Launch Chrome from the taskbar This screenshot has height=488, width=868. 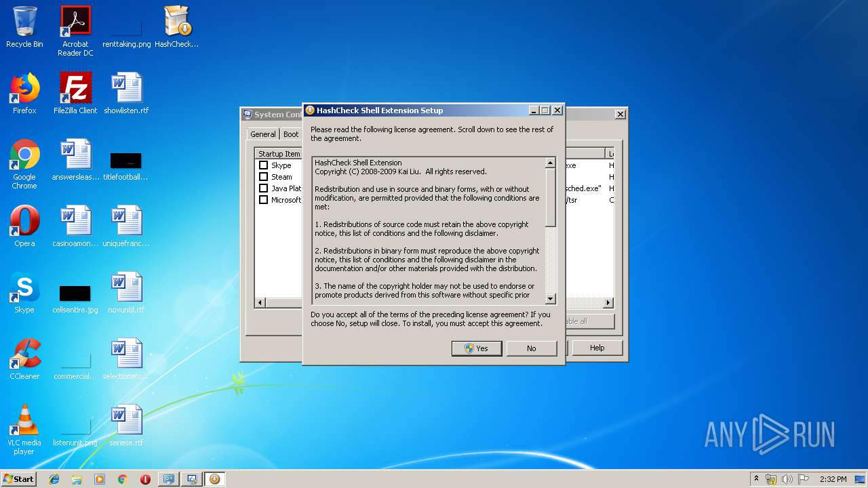(122, 479)
